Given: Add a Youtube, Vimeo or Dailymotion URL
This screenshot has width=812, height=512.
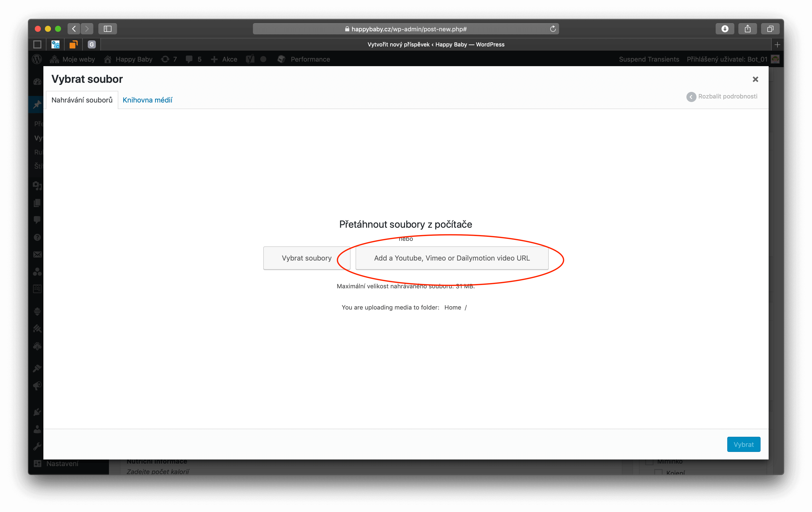Looking at the screenshot, I should 452,258.
